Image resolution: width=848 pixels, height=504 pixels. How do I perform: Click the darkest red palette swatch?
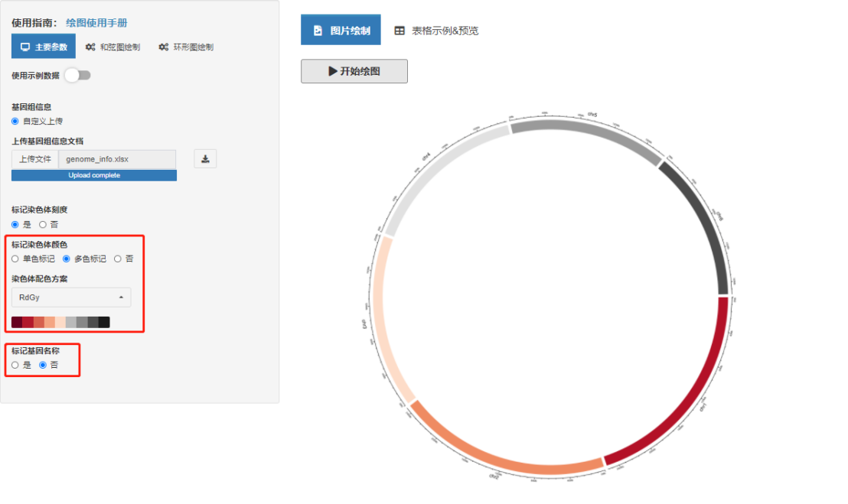[17, 322]
